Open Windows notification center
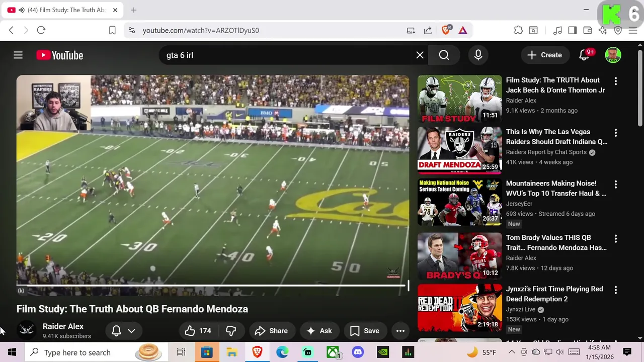 pyautogui.click(x=627, y=352)
